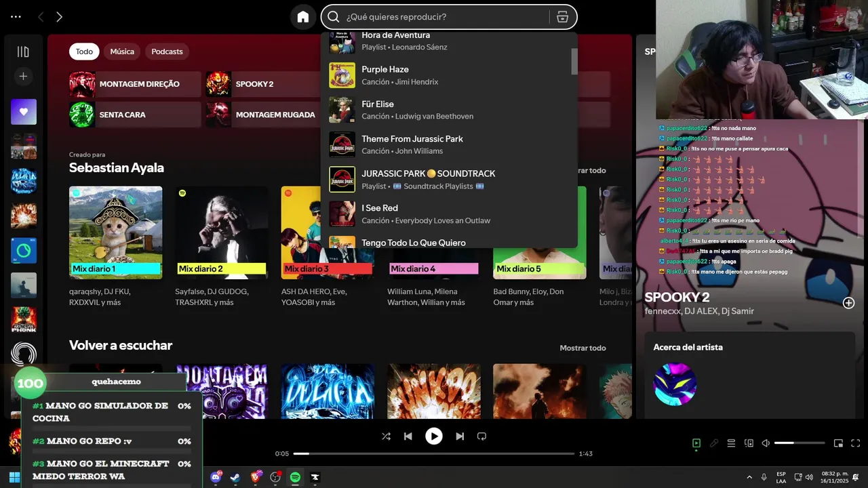Image resolution: width=868 pixels, height=488 pixels.
Task: Toggle shuffle playback
Action: point(386,436)
